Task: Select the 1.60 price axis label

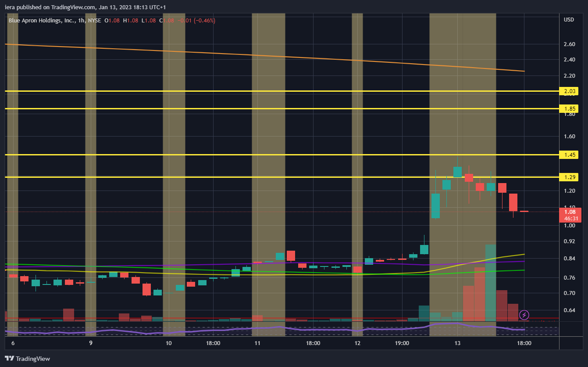Action: [569, 137]
